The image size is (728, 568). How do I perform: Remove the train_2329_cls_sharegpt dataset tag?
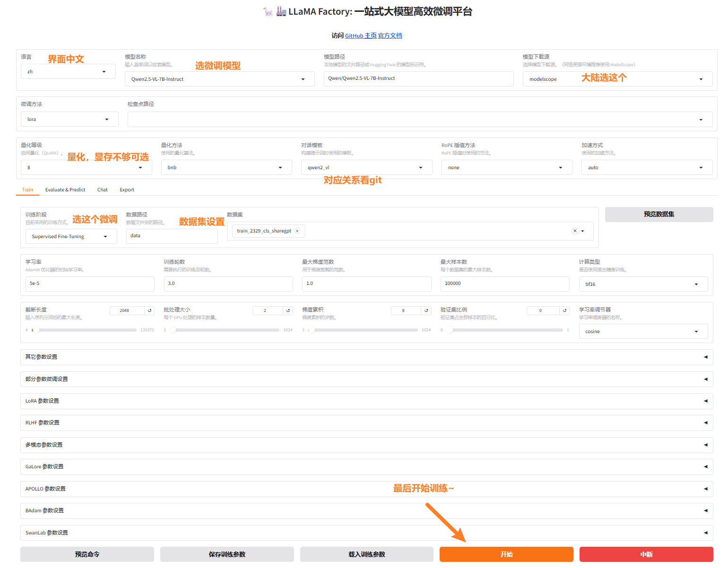coord(297,231)
